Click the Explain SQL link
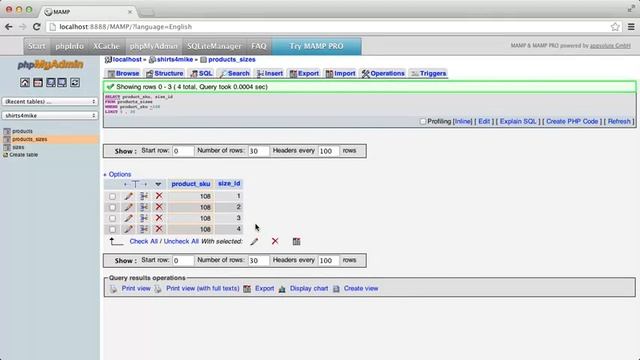640x360 pixels. tap(518, 121)
